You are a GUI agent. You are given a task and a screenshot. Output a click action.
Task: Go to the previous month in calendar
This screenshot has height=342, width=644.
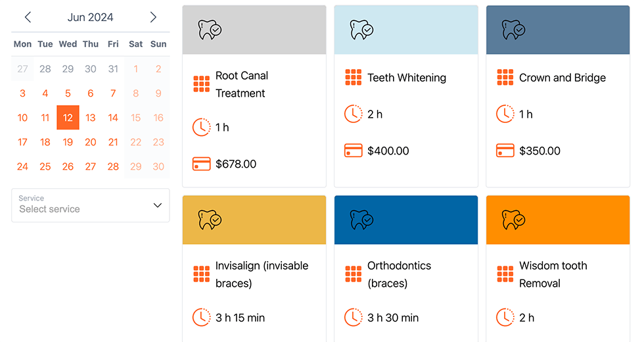click(x=28, y=17)
